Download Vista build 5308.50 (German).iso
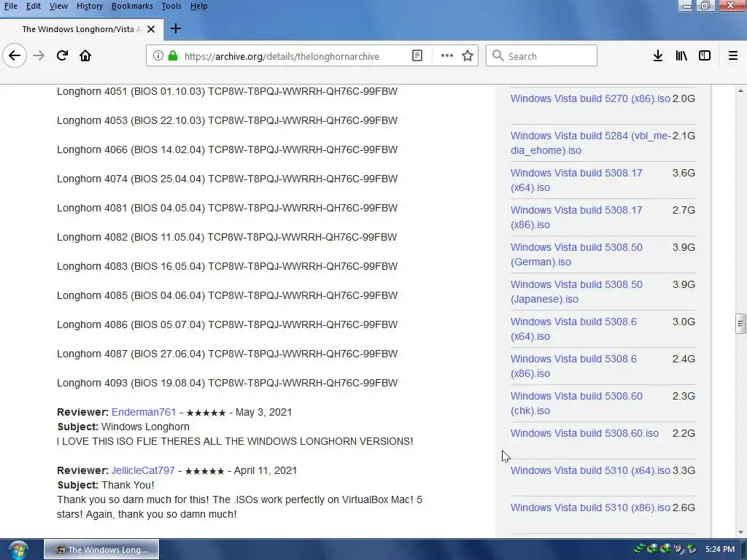 (x=576, y=254)
